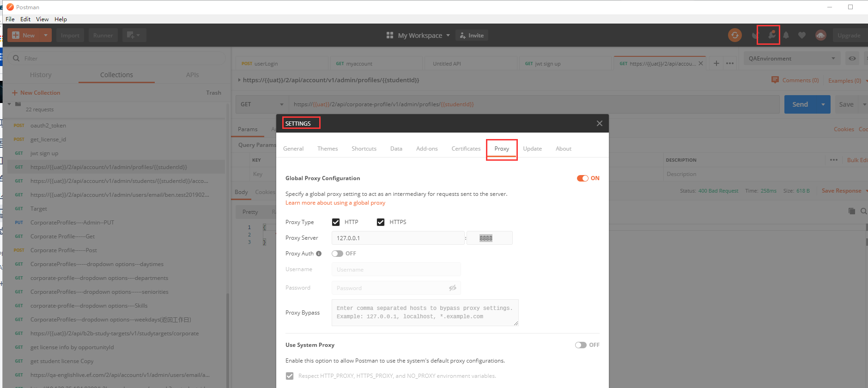
Task: Open the userLogin request tab
Action: [x=282, y=63]
